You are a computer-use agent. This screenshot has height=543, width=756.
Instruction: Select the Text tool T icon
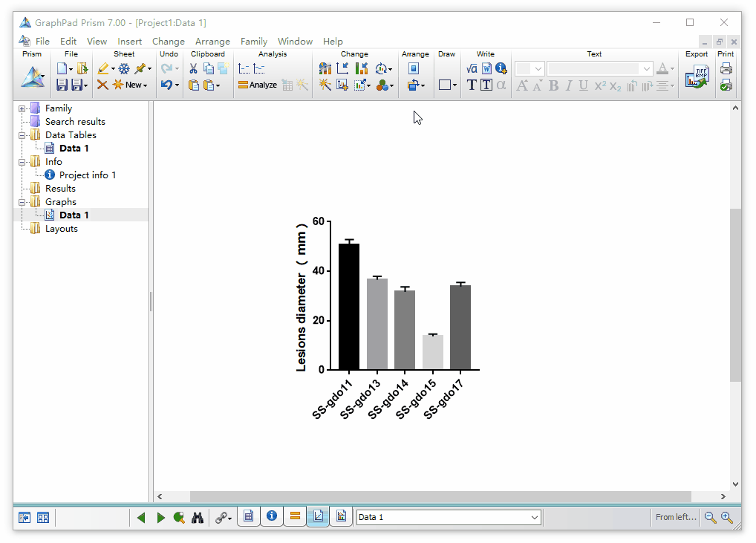click(472, 85)
